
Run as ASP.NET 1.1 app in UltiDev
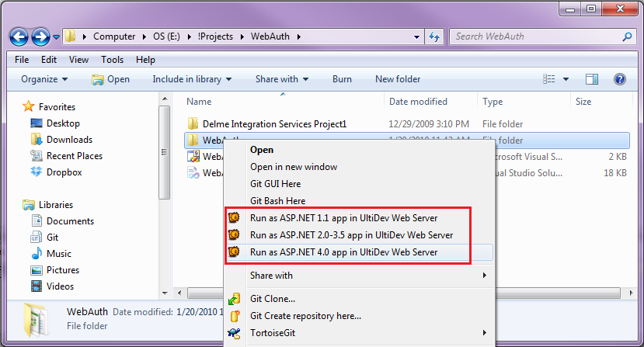344,218
